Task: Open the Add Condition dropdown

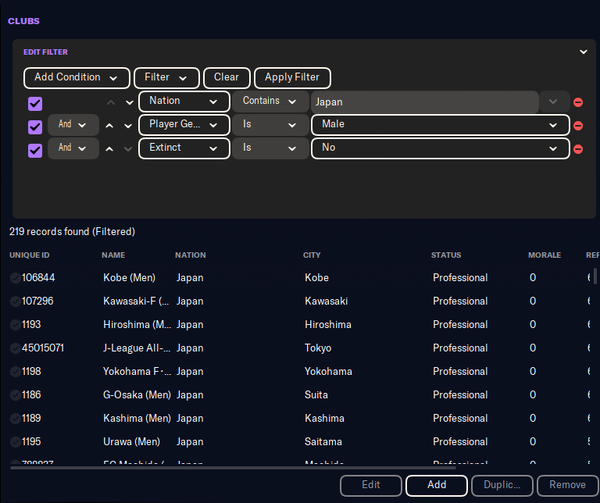Action: point(76,77)
